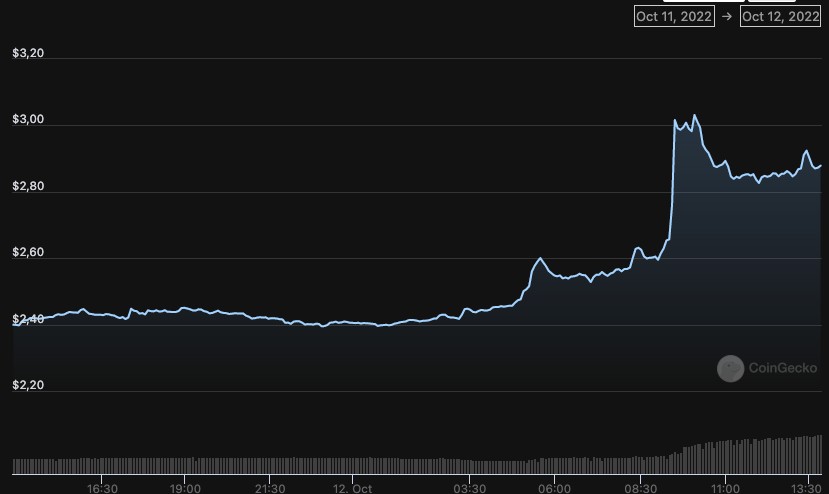Viewport: 829px width, 494px height.
Task: Click the $3,00 price axis label
Action: pos(28,120)
